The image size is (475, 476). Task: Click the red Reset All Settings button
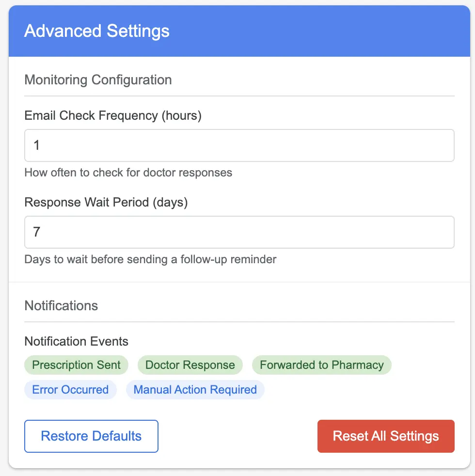coord(386,436)
